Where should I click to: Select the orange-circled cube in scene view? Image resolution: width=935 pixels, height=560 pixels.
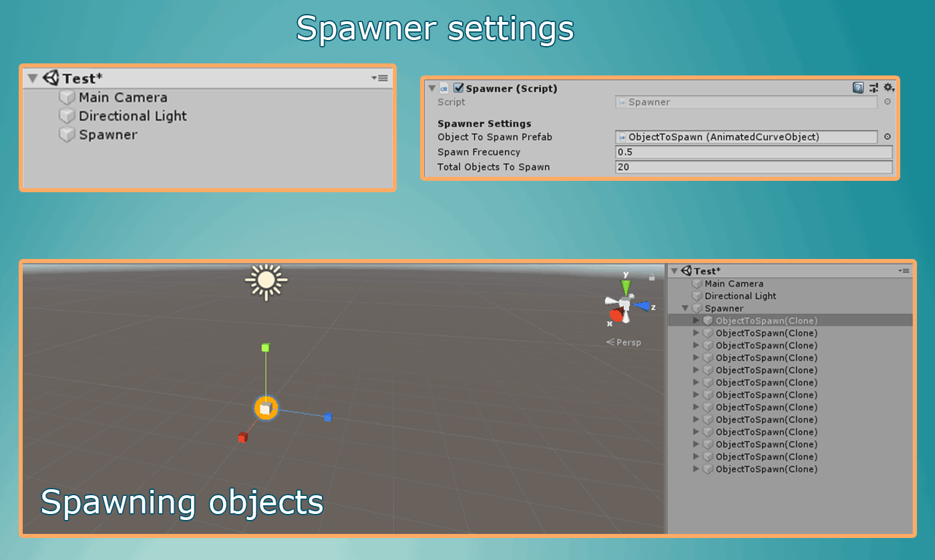coord(266,408)
